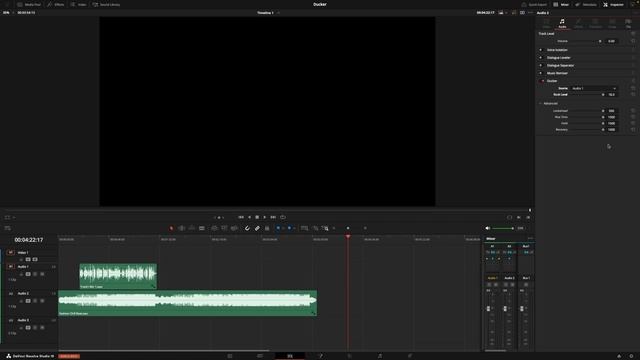The width and height of the screenshot is (640, 360).
Task: Switch to Inspector Audio tab
Action: coord(562,23)
